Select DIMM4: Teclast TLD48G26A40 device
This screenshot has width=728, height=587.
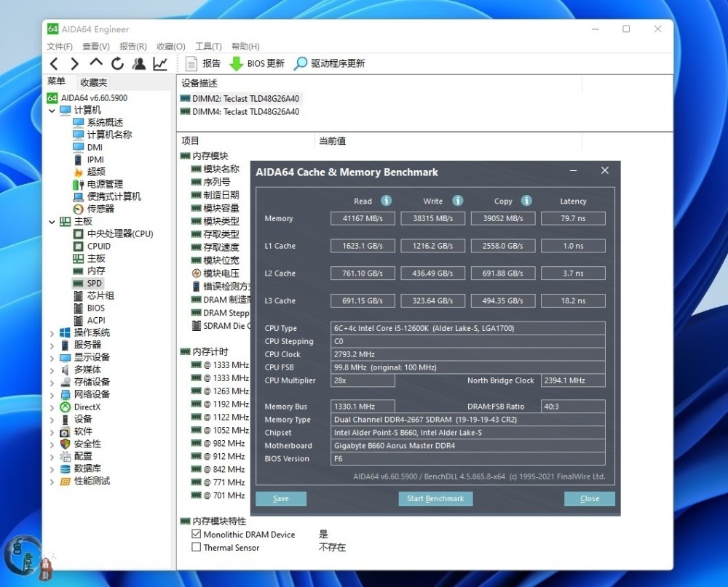pyautogui.click(x=245, y=112)
